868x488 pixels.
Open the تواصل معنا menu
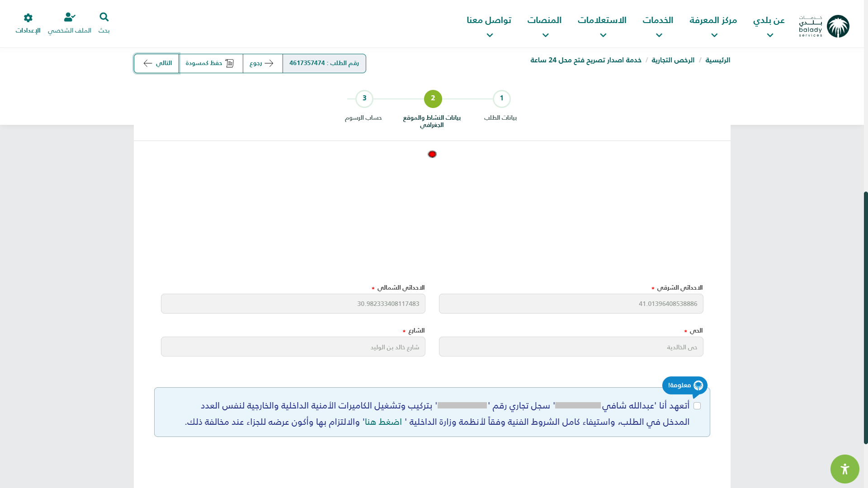(x=489, y=20)
